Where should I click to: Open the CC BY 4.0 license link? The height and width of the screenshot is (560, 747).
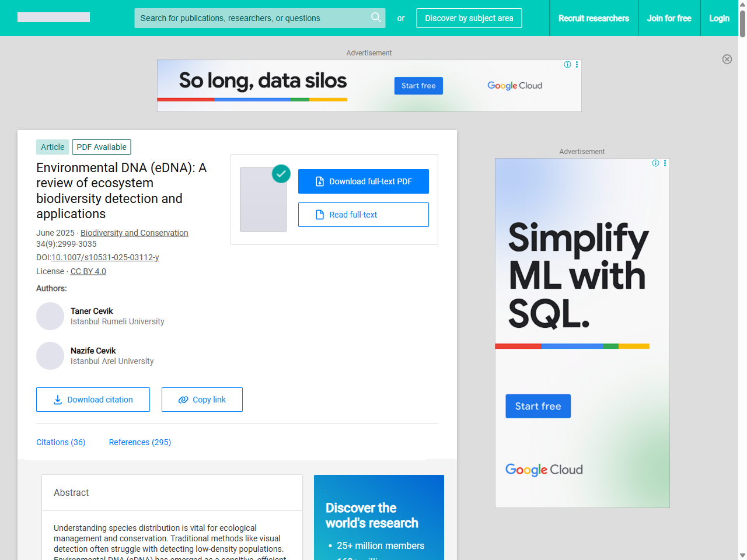click(x=88, y=271)
